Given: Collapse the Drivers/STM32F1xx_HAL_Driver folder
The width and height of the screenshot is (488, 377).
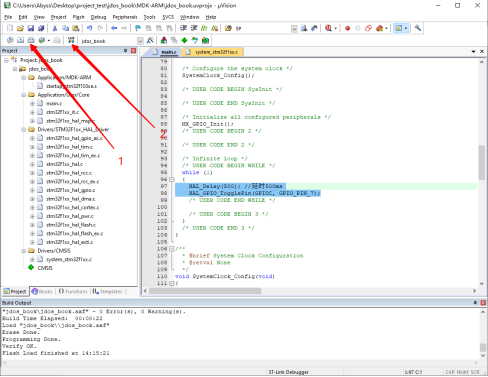Looking at the screenshot, I should point(24,129).
